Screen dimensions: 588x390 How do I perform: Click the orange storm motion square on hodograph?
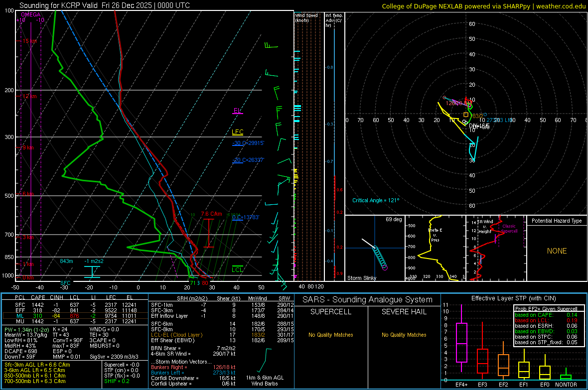point(466,115)
